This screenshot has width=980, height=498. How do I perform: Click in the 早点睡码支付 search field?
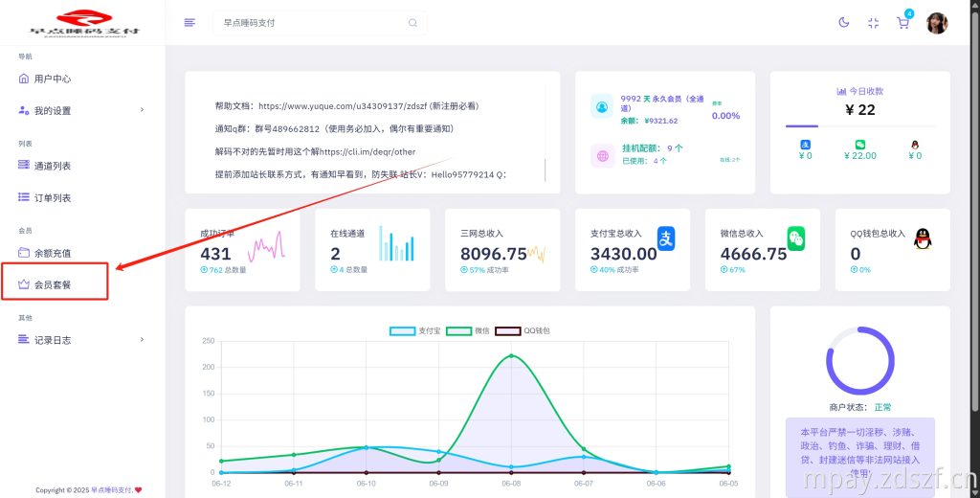pyautogui.click(x=306, y=23)
